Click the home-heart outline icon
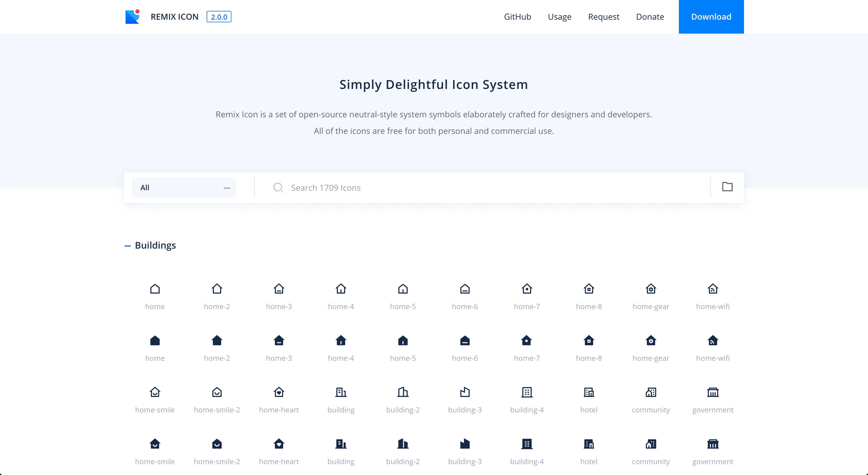Viewport: 868px width, 475px height. tap(279, 392)
